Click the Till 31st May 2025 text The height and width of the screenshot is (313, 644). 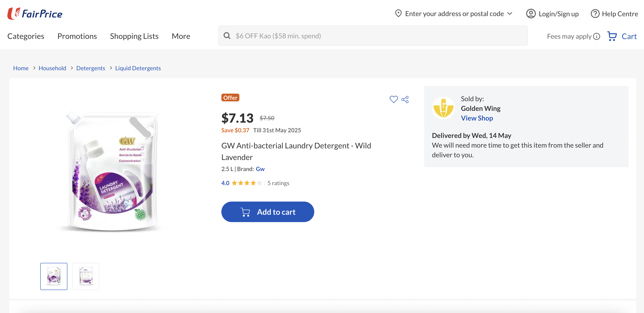277,130
